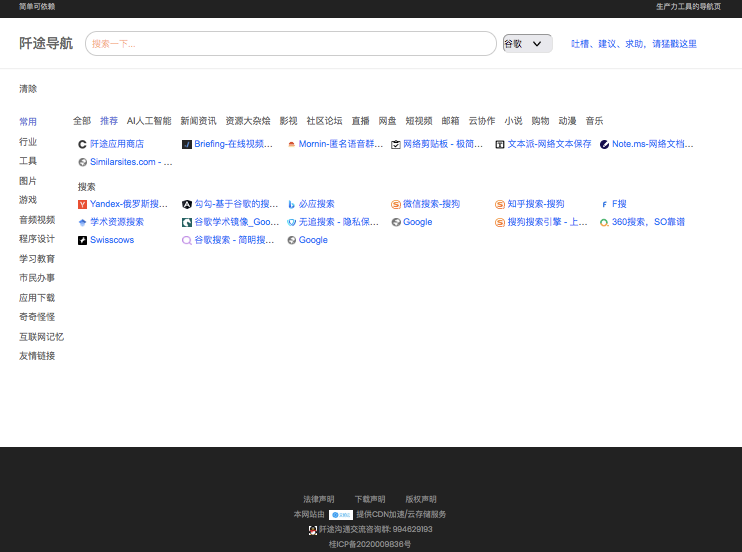Open the 图片 sidebar category
The image size is (742, 552).
point(28,181)
